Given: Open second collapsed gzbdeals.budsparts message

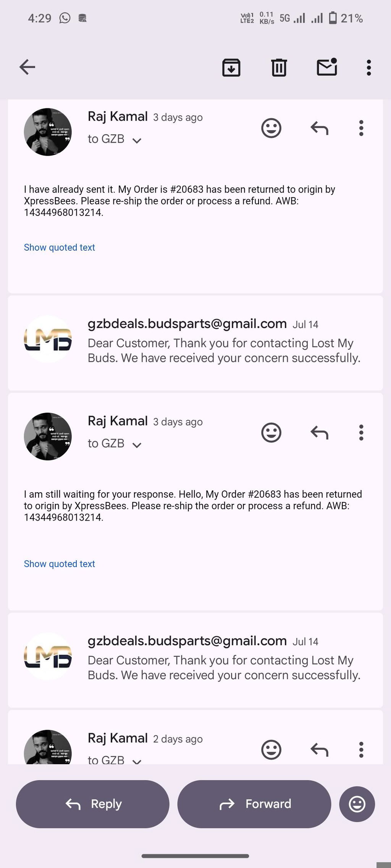Looking at the screenshot, I should click(195, 660).
